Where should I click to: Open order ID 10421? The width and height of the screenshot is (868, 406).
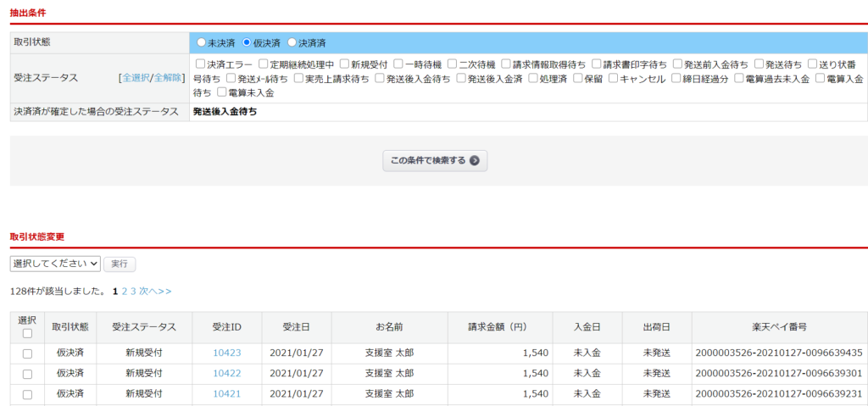226,394
